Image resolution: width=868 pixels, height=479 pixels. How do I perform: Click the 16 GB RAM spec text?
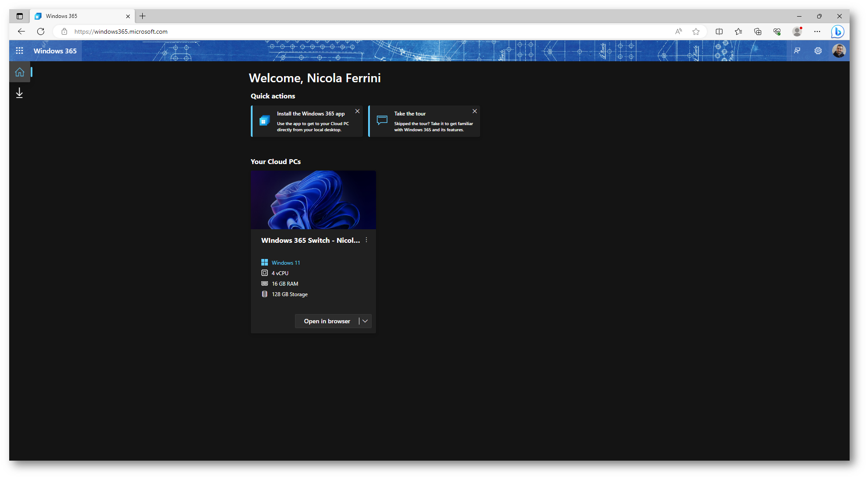click(x=285, y=283)
